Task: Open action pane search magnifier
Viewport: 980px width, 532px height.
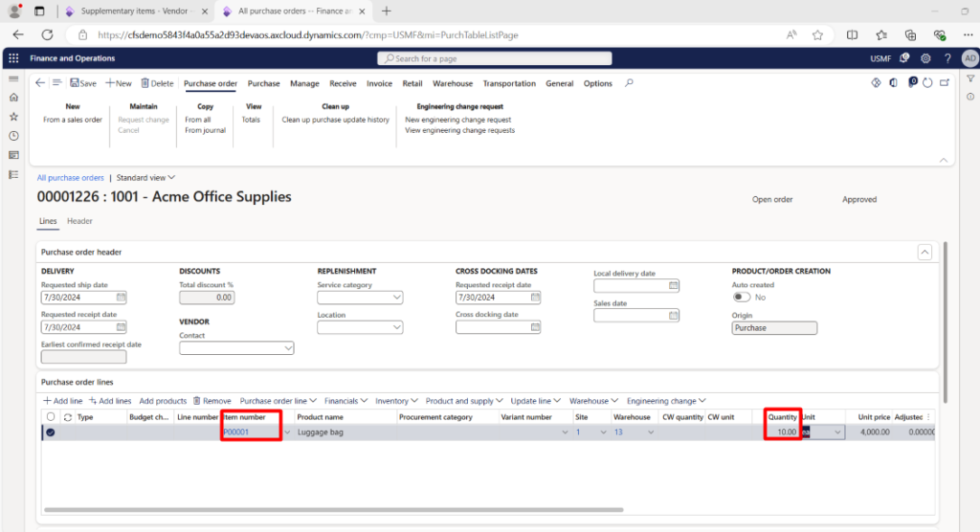Action: tap(629, 83)
